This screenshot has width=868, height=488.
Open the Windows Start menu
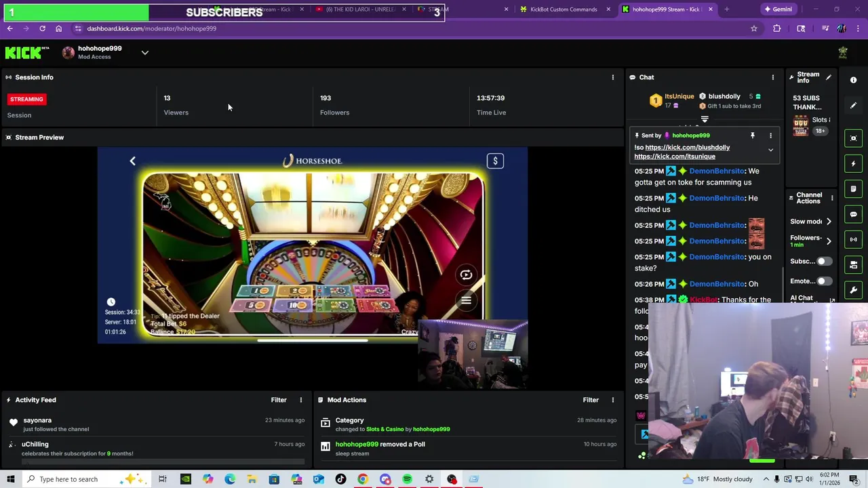point(11,479)
